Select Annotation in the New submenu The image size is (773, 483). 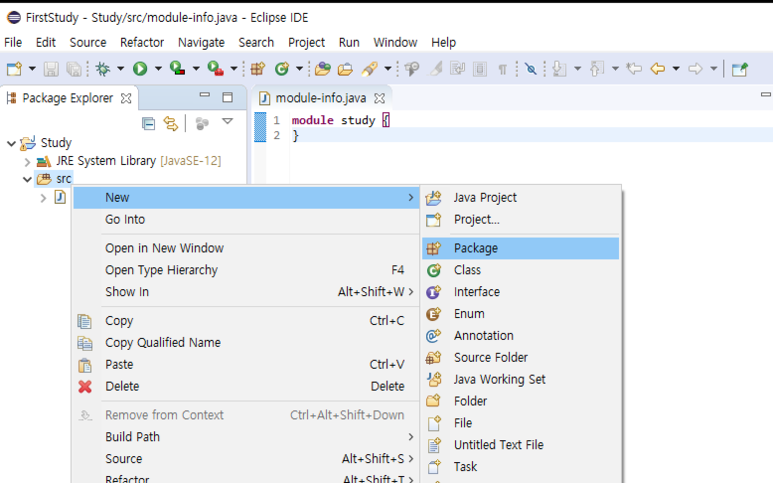521,336
